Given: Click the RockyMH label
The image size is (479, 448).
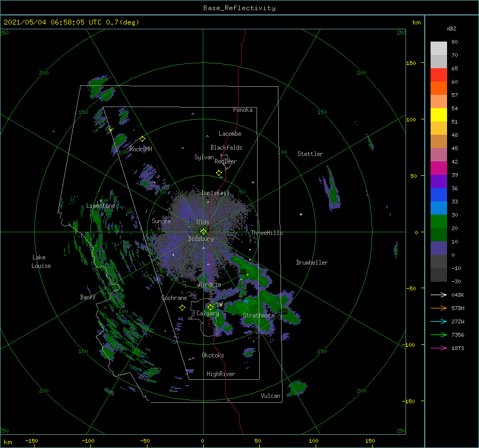Looking at the screenshot, I should tap(141, 149).
